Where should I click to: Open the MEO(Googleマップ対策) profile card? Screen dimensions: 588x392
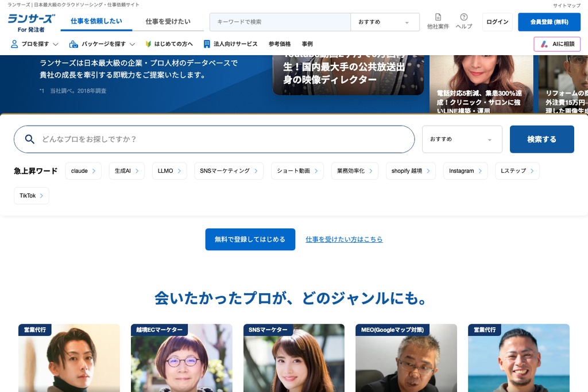[406, 358]
